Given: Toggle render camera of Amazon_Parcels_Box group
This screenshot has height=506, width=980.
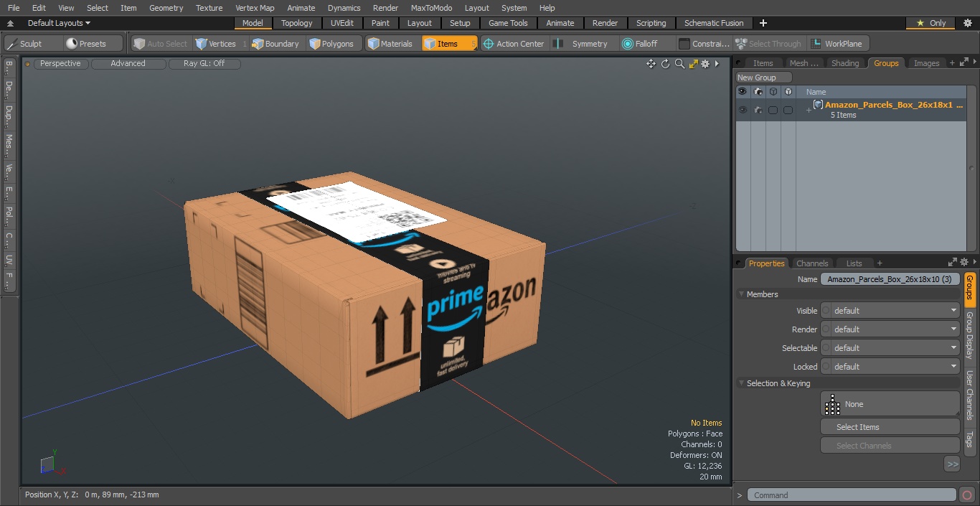Looking at the screenshot, I should point(758,110).
